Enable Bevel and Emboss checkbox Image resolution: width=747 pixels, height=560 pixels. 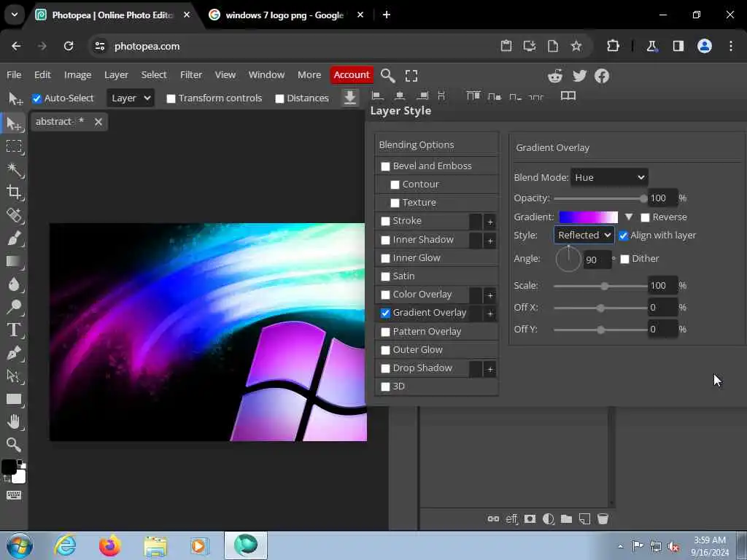385,166
